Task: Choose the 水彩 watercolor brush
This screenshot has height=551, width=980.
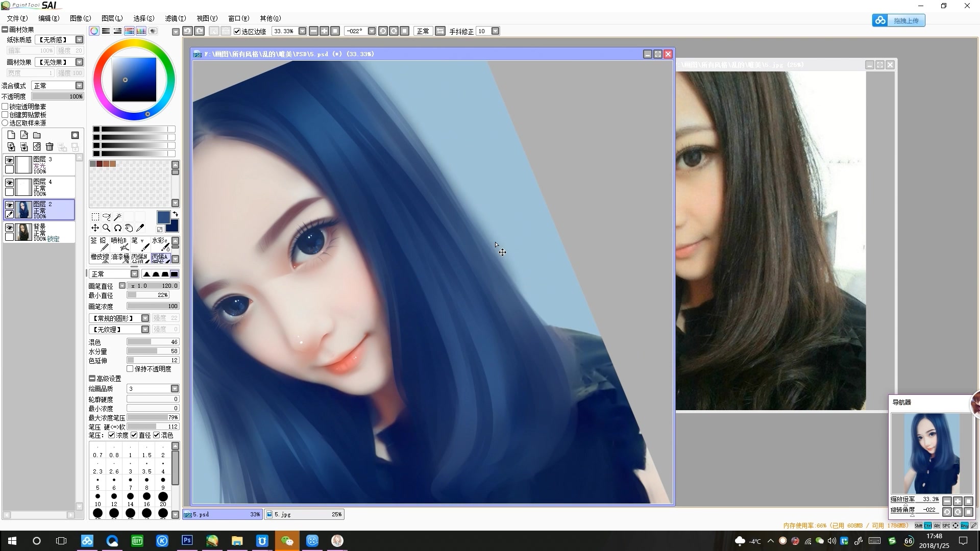Action: coord(160,243)
